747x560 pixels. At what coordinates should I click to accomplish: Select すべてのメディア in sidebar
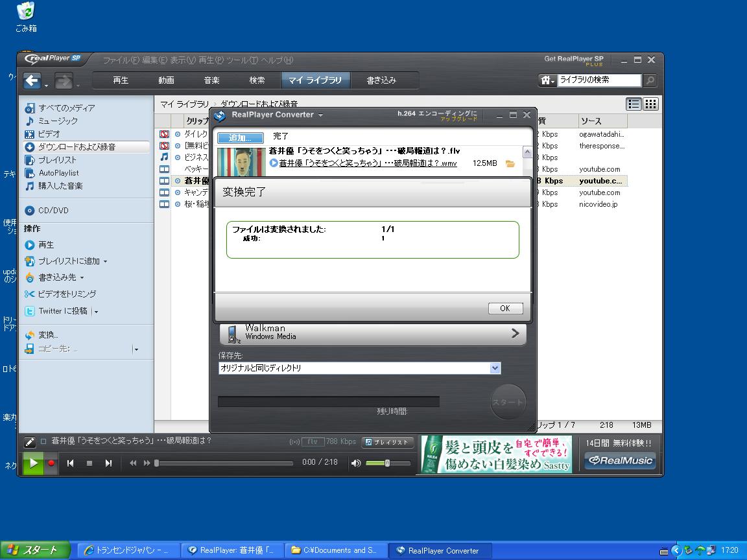[67, 108]
